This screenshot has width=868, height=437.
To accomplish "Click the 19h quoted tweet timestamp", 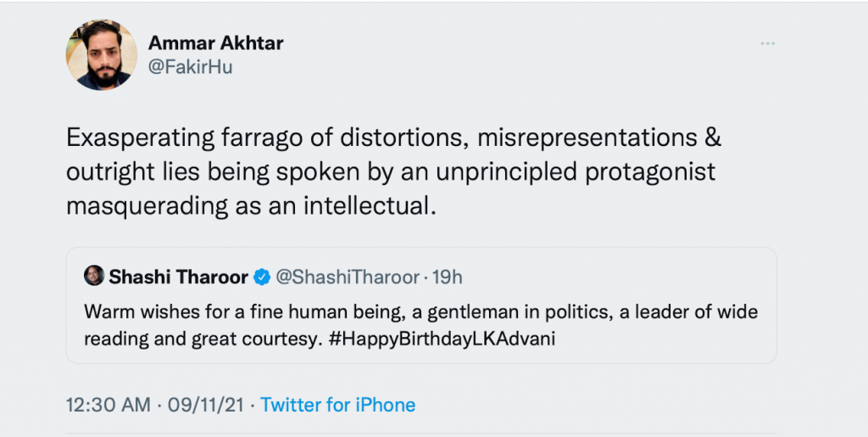I will 447,277.
